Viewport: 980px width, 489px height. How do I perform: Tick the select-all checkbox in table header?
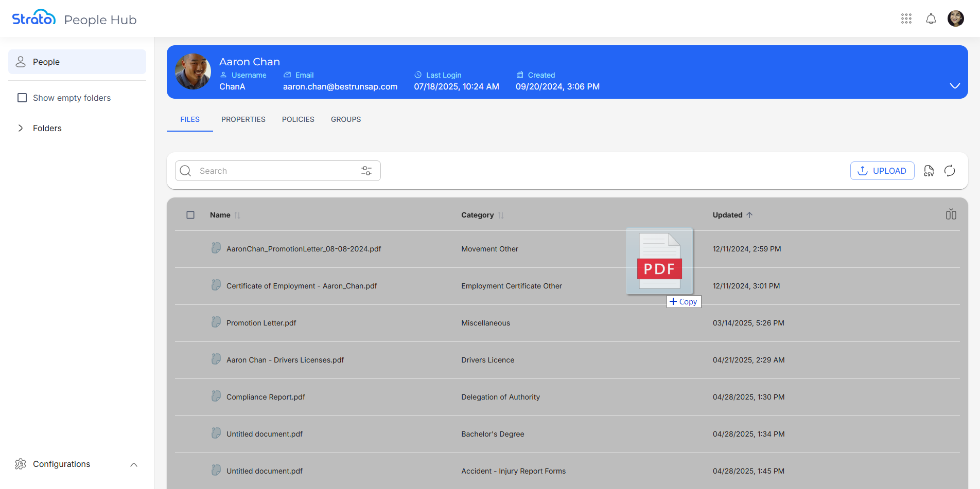pyautogui.click(x=190, y=215)
